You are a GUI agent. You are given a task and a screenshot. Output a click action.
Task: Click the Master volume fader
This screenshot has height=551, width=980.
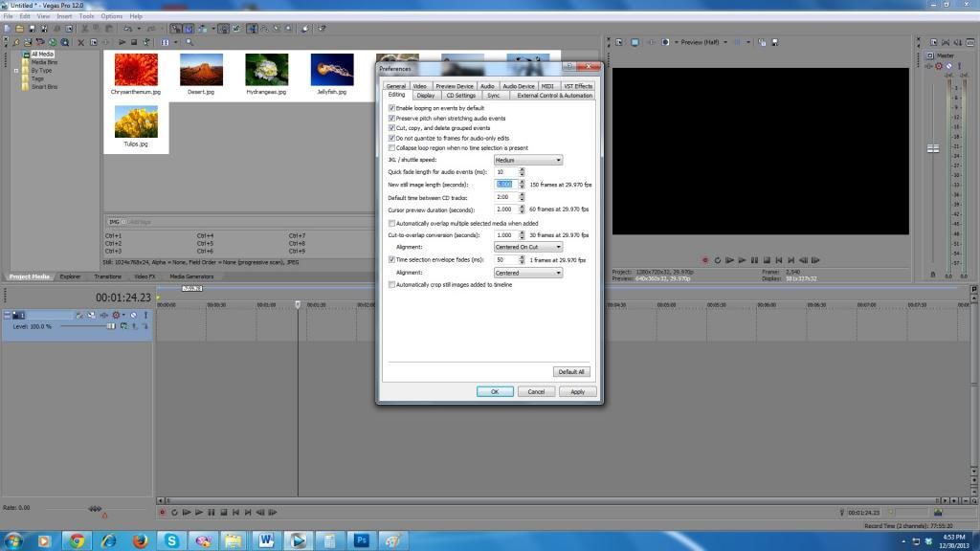point(933,148)
